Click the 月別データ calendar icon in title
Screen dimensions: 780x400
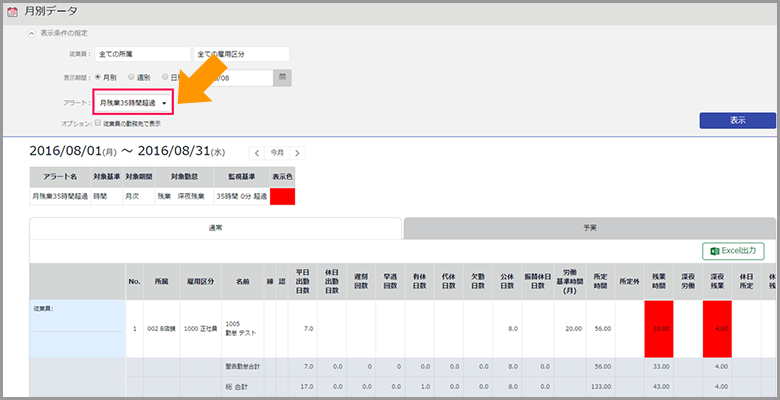point(13,11)
